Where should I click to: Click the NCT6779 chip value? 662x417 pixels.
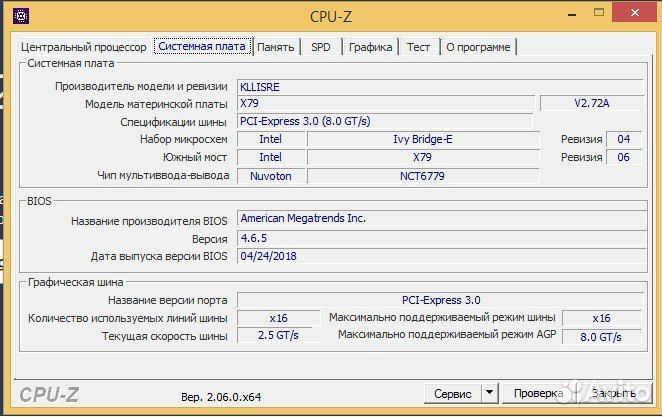[423, 176]
